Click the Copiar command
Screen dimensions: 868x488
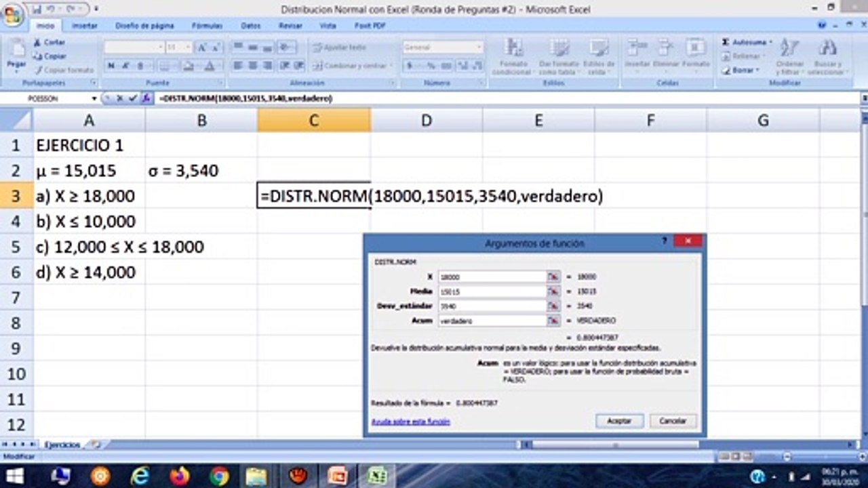pyautogui.click(x=50, y=56)
